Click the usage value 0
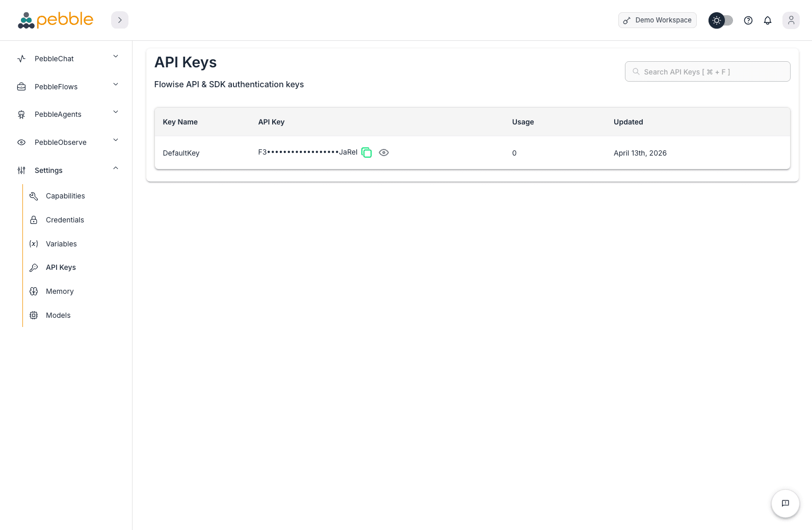Viewport: 812px width, 530px height. coord(514,153)
